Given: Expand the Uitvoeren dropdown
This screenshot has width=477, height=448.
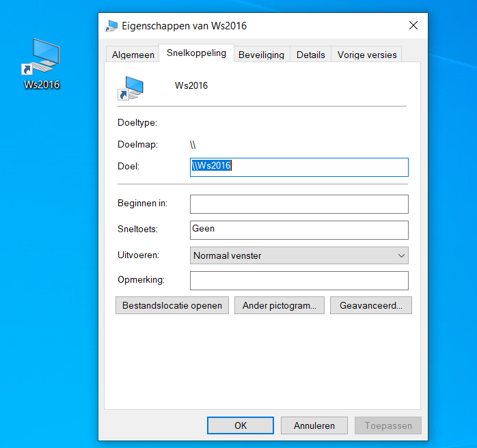Looking at the screenshot, I should [x=299, y=255].
